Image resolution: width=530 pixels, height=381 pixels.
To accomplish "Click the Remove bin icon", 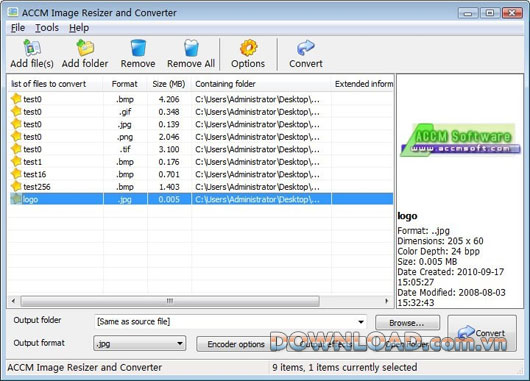I will coord(138,48).
